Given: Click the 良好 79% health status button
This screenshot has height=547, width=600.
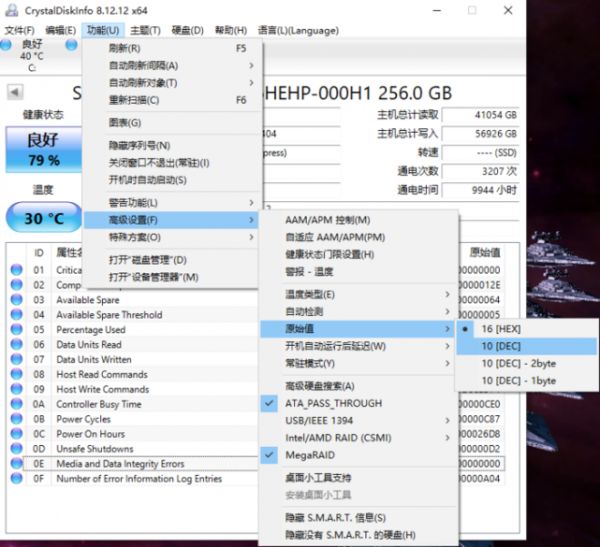Looking at the screenshot, I should coord(42,150).
